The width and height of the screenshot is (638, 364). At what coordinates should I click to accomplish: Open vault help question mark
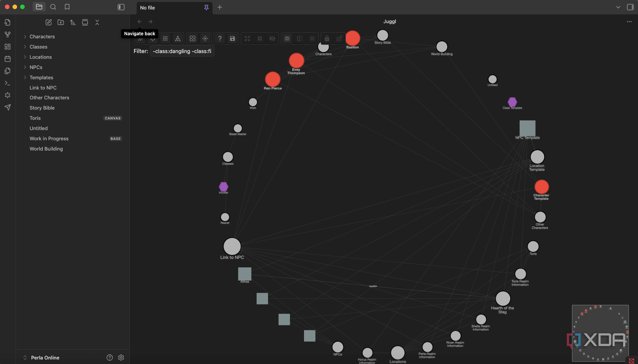tap(110, 358)
